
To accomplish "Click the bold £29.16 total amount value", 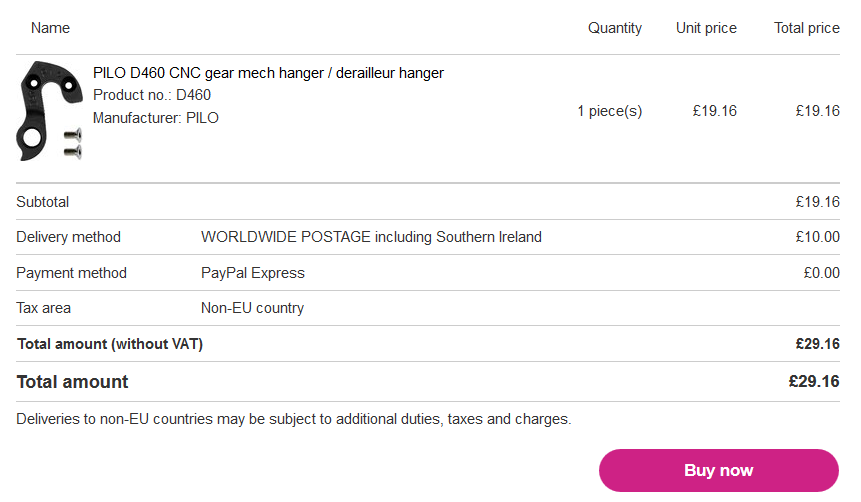I will 814,381.
